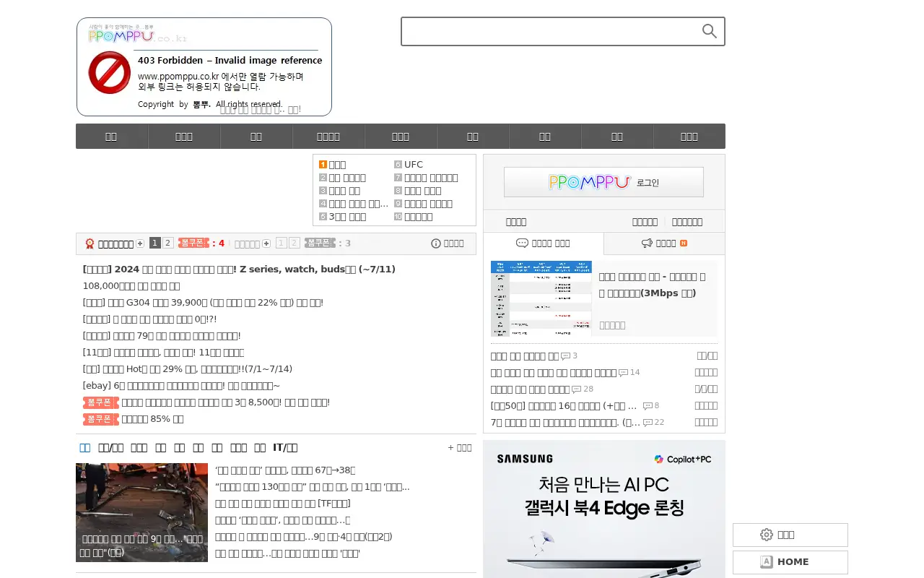Click the orange rank 1 badge
The width and height of the screenshot is (924, 578).
tap(323, 165)
